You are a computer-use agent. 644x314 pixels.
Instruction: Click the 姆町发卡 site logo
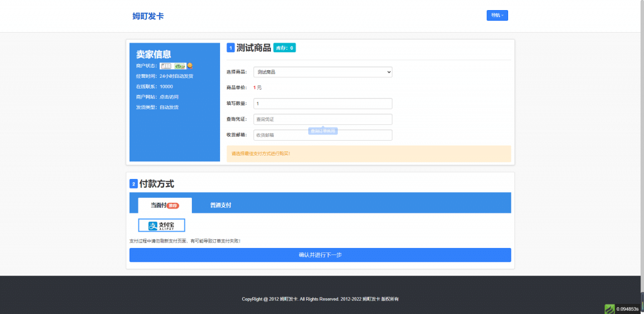click(148, 16)
